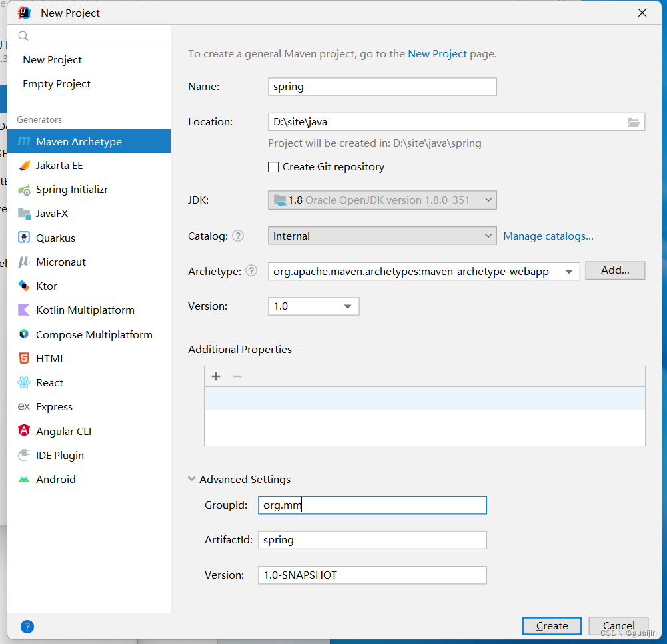
Task: Click the Compose Multiplatform icon
Action: [24, 334]
